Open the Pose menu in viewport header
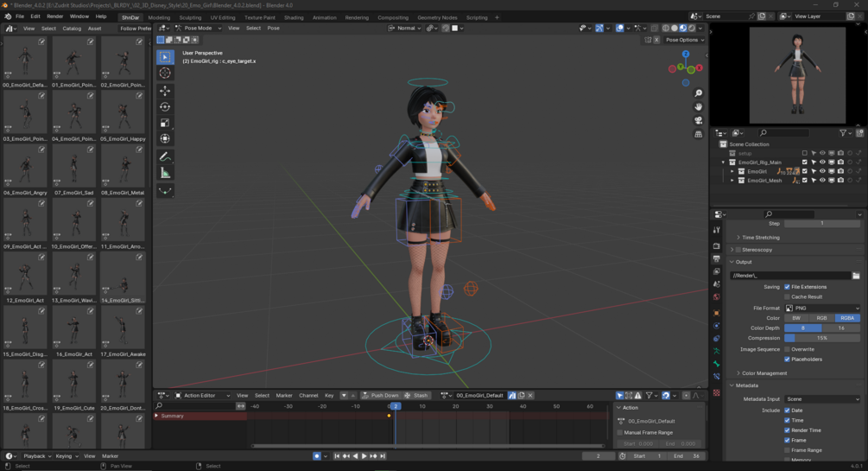Image resolution: width=868 pixels, height=471 pixels. [274, 29]
